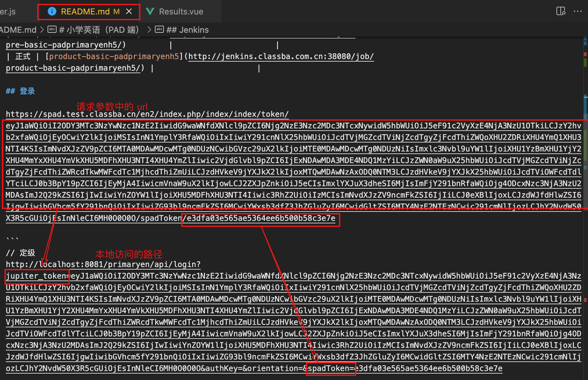Click the spad.test.classba.cn token URL line
Image resolution: width=588 pixels, height=380 pixels.
point(147,114)
